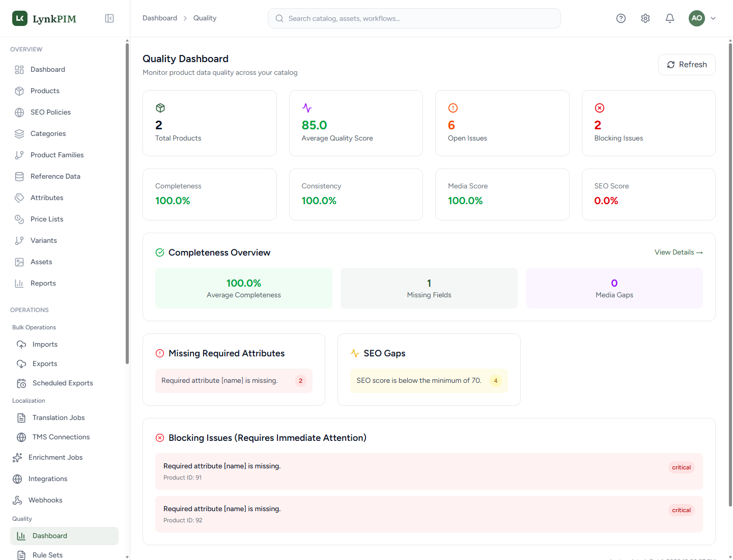The width and height of the screenshot is (733, 560).
Task: Click the Average Quality Score card
Action: (356, 123)
